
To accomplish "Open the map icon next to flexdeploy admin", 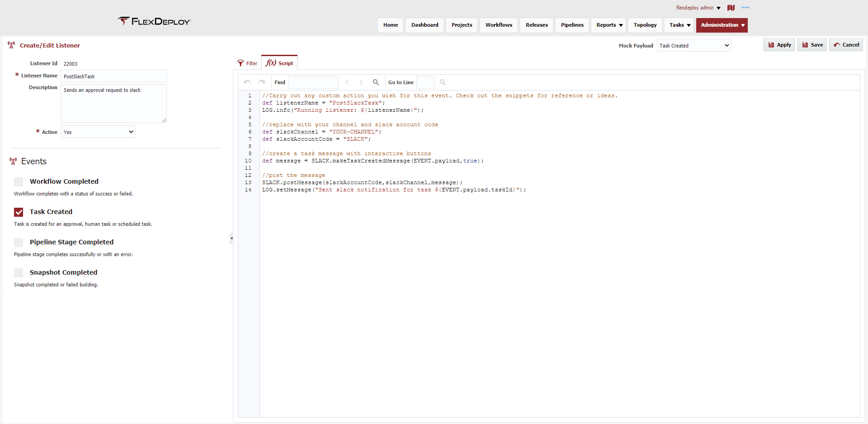I will click(x=731, y=8).
